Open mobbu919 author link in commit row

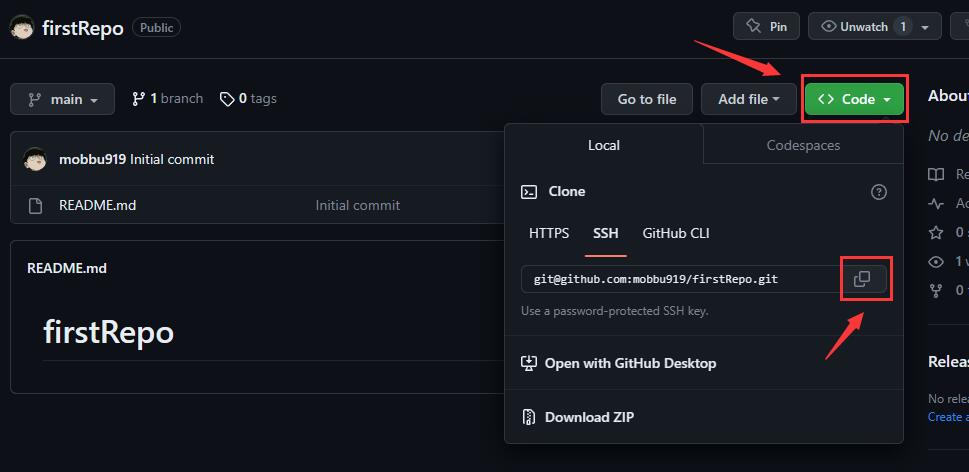click(93, 159)
